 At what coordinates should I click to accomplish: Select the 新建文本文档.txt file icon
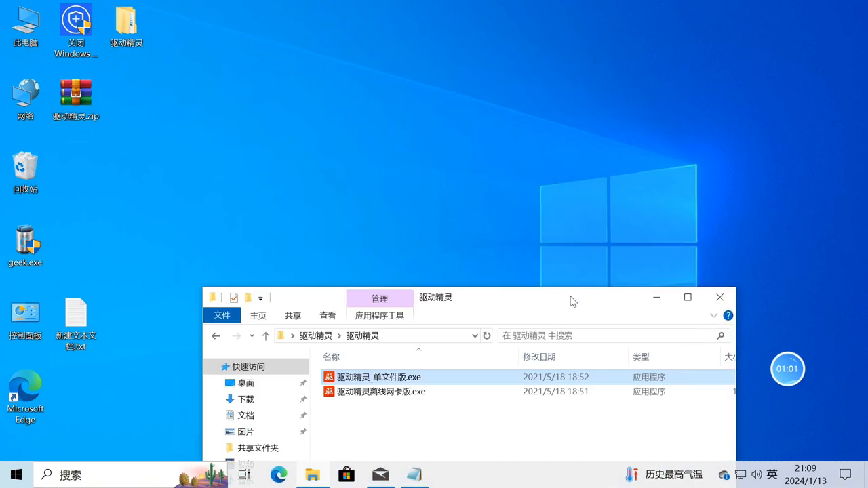(76, 325)
